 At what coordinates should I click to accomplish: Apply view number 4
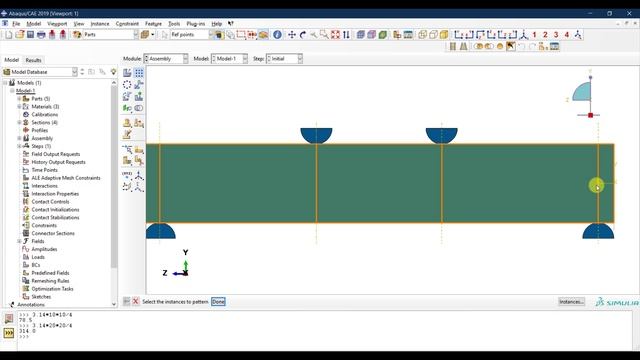[x=567, y=35]
